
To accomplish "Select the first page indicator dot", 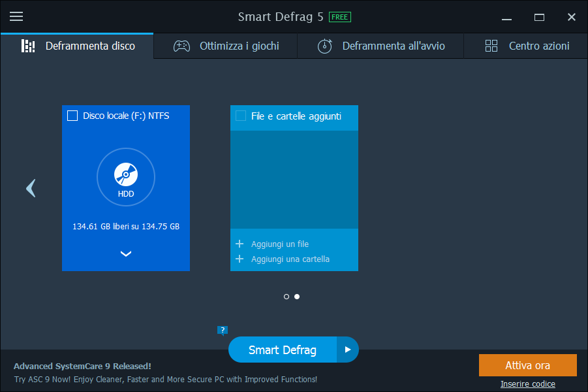I will [x=286, y=297].
